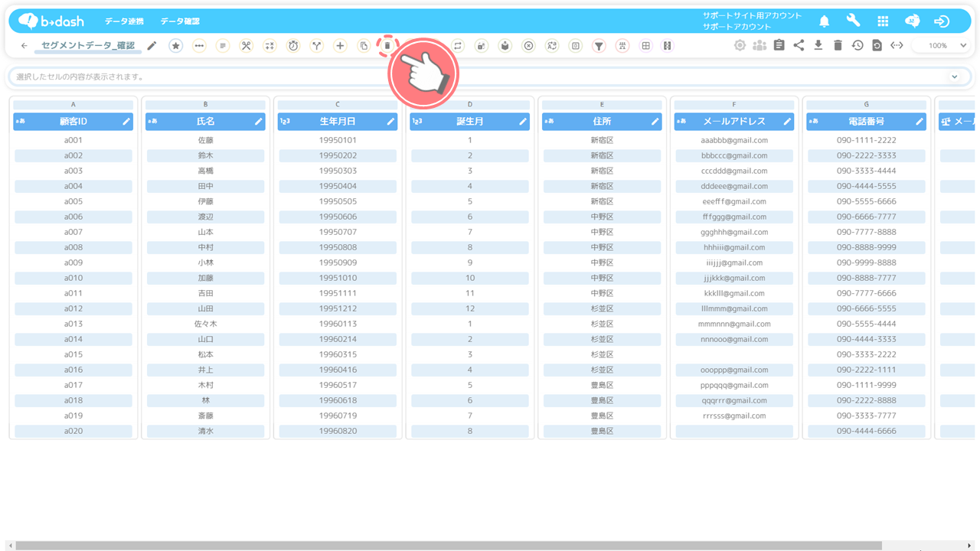Click the four-pane grid toolbar icon
The width and height of the screenshot is (980, 551).
coord(645,46)
